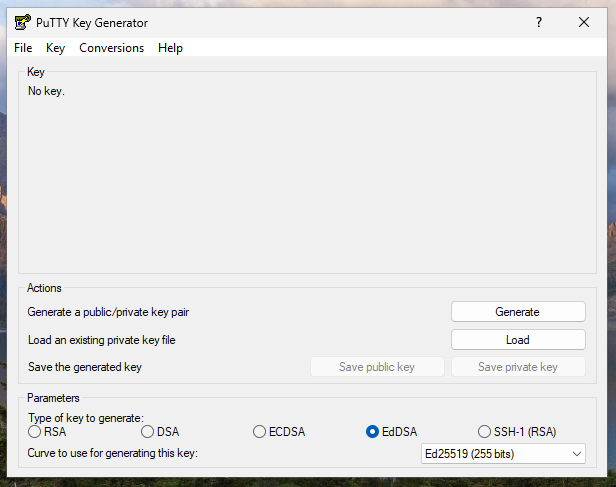Click the 'No key.' text in the Key panel
Viewport: 616px width, 487px height.
pos(46,92)
